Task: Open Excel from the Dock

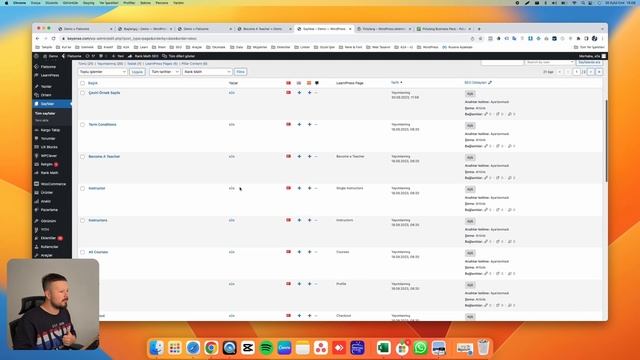Action: (x=383, y=348)
